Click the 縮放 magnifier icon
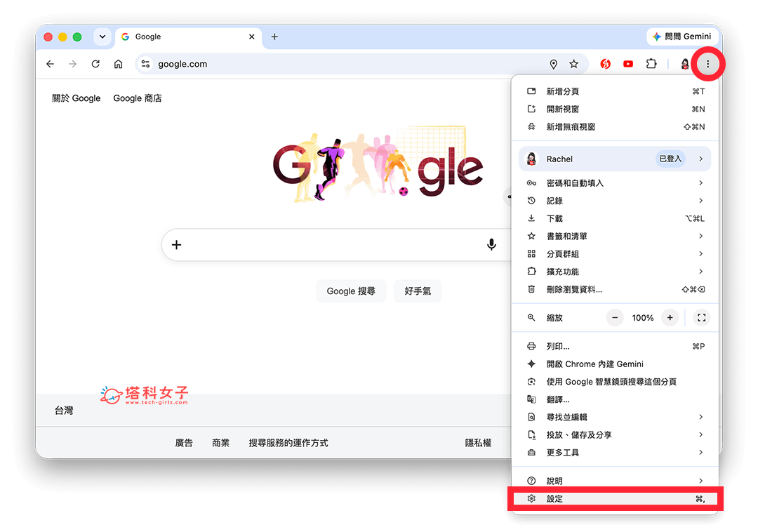This screenshot has width=758, height=532. tap(531, 317)
